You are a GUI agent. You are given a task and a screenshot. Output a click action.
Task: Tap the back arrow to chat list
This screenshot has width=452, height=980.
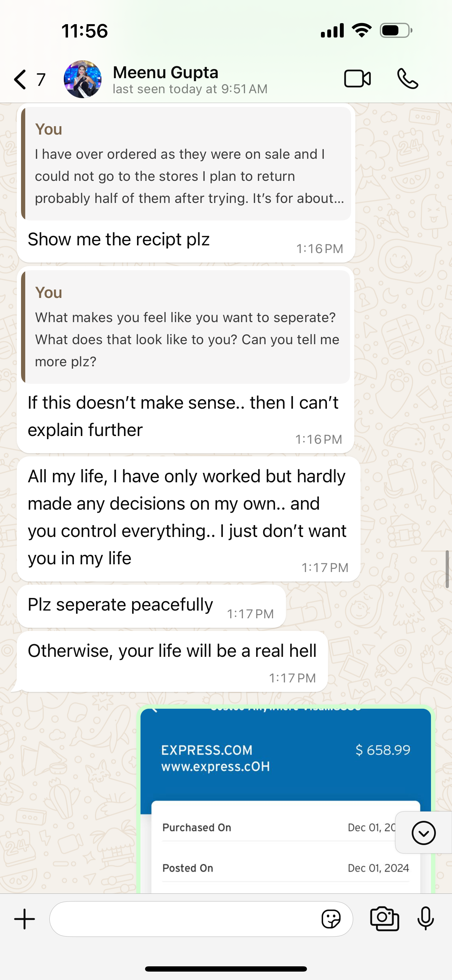21,80
